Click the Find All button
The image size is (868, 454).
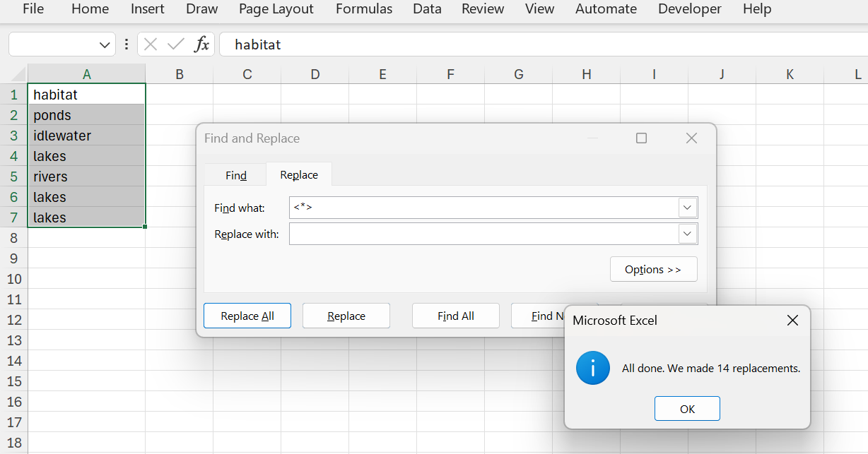coord(455,316)
